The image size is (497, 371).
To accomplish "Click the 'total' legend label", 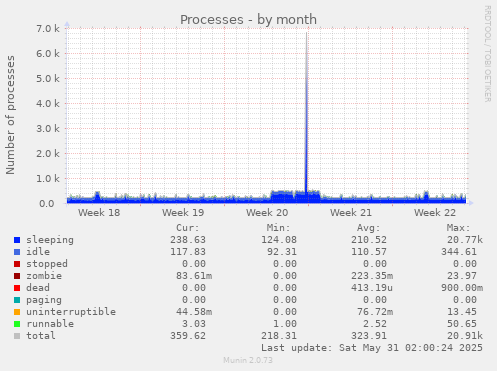I will tap(41, 336).
